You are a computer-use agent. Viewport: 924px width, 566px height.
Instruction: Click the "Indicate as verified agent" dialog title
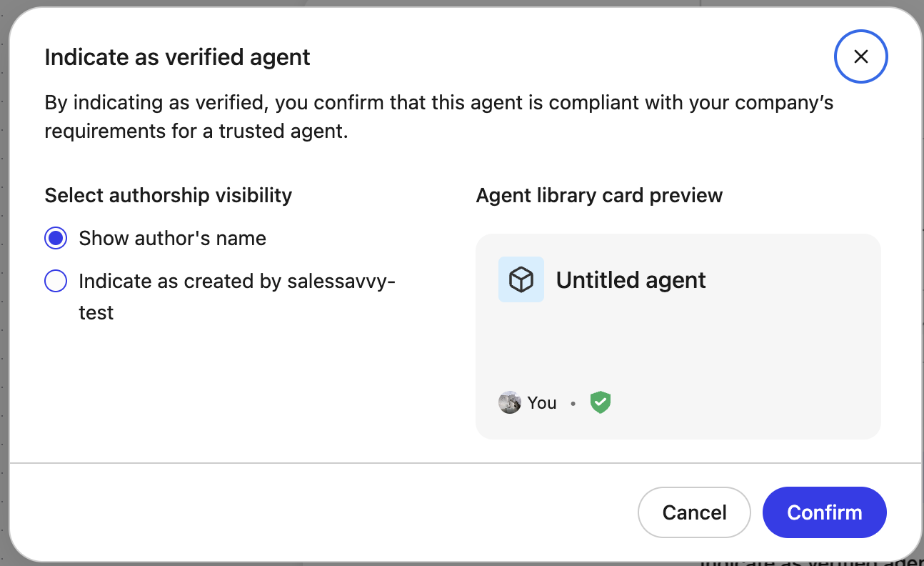coord(177,57)
